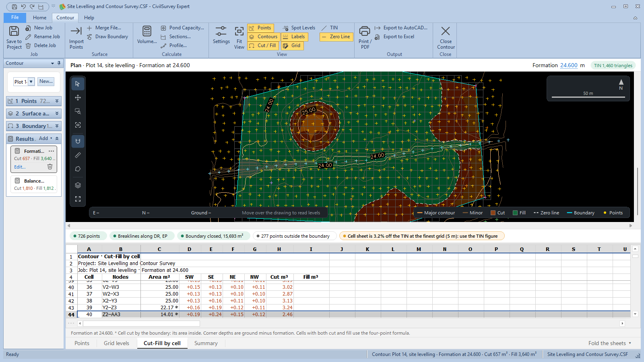Click the Formation 24.600 level value

[x=569, y=65]
